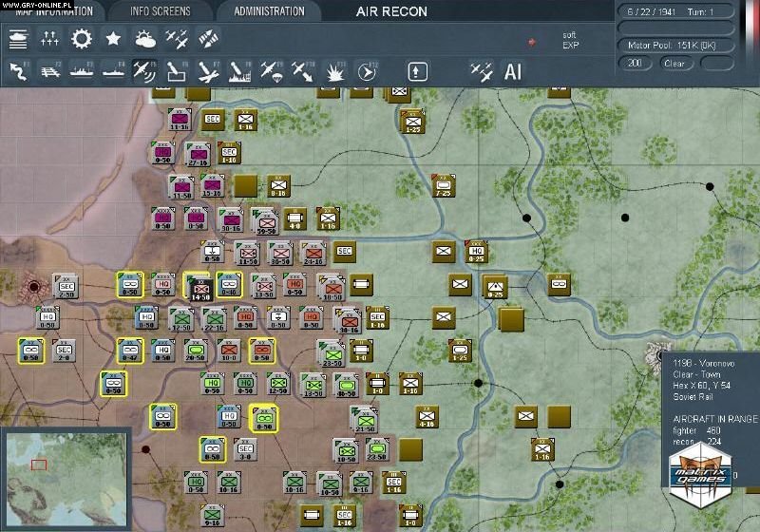Toggle unit modes display icon (tank with lines)
Screen dimensions: 760x532
click(18, 39)
